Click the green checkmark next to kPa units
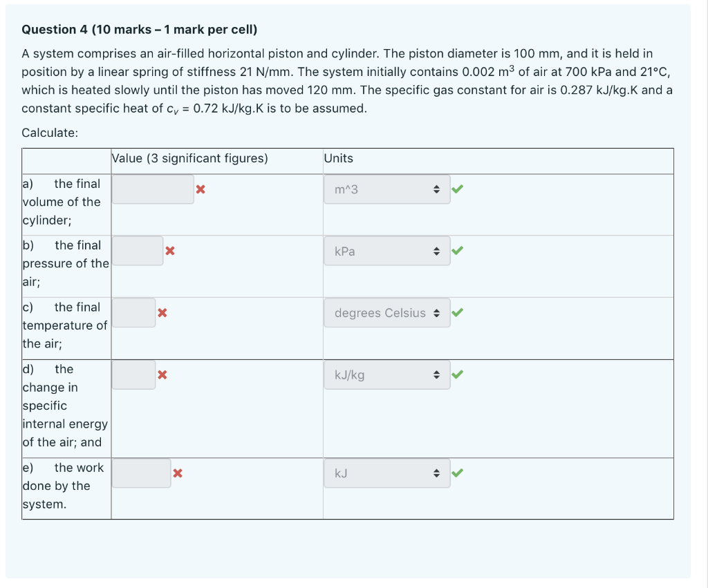Screen dimensions: 708x588 [x=458, y=249]
